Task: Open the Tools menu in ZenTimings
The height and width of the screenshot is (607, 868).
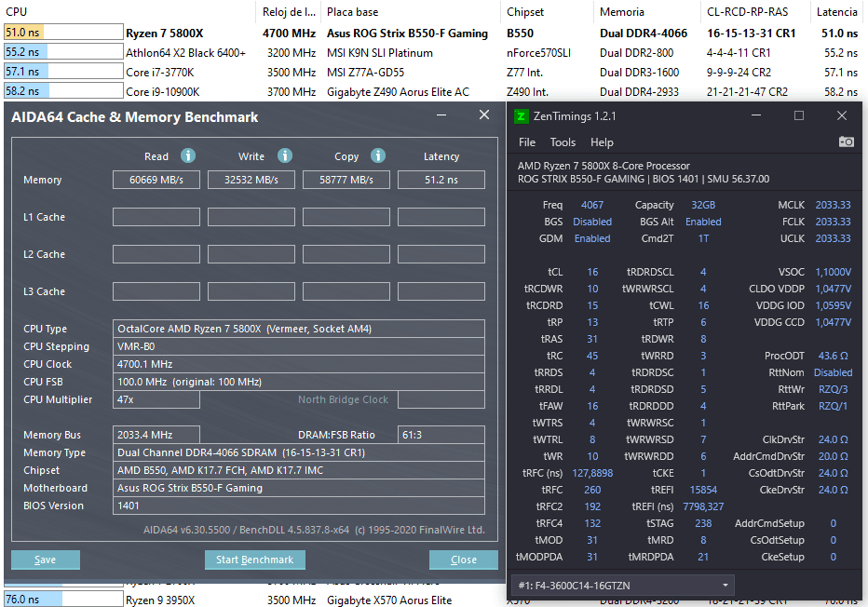Action: [x=563, y=142]
